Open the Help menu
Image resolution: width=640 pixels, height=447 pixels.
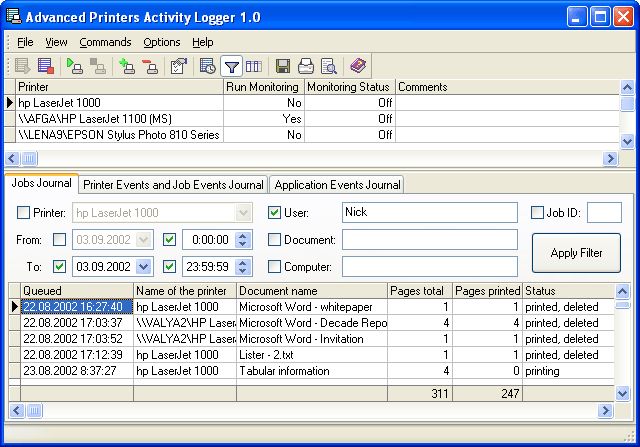[202, 42]
